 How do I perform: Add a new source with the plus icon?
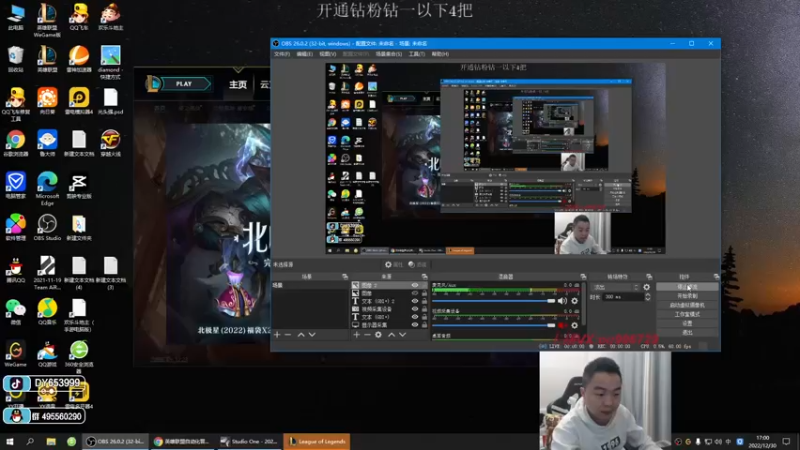tap(357, 335)
